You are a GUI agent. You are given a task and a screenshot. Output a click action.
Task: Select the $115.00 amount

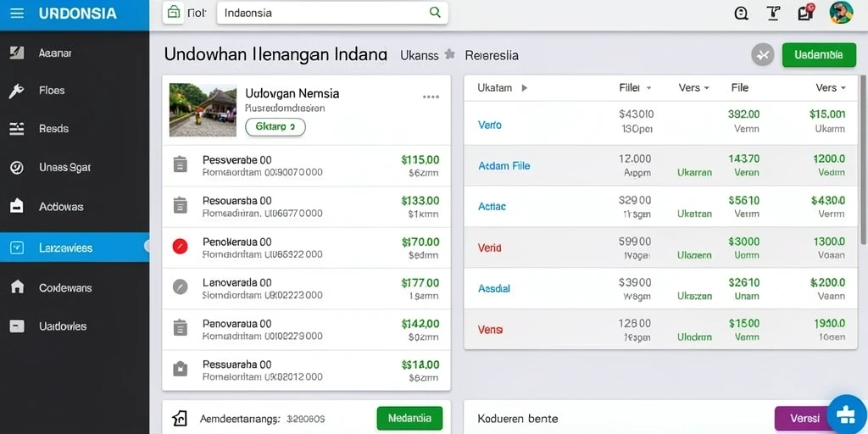tap(420, 160)
